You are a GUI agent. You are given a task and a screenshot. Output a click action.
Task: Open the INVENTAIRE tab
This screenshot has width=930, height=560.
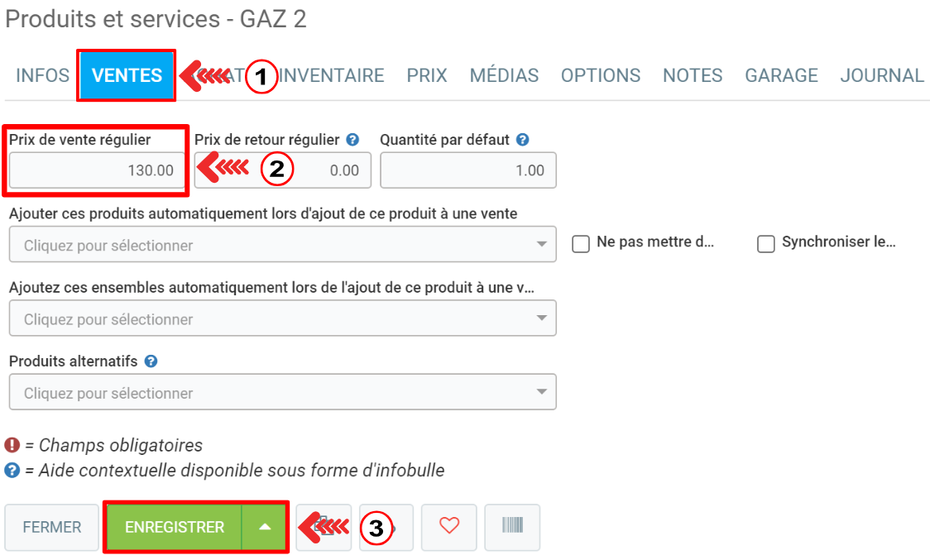pos(332,76)
